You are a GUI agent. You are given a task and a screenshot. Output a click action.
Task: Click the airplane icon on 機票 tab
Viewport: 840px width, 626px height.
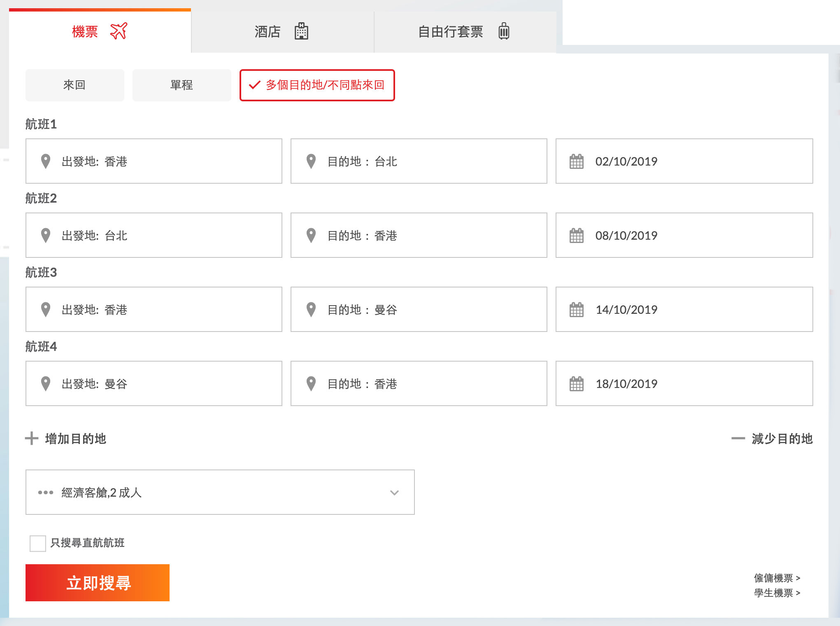(119, 31)
